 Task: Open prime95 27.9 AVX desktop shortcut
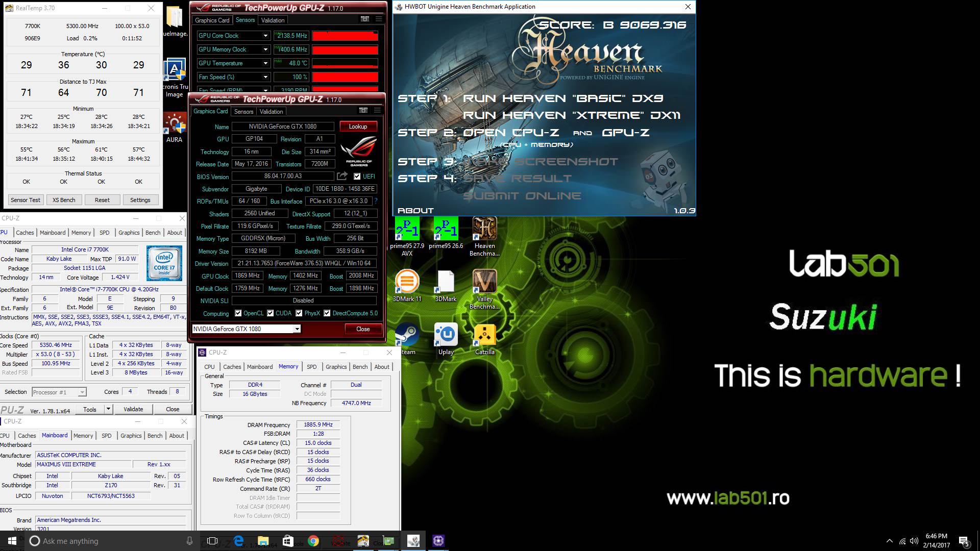click(407, 236)
